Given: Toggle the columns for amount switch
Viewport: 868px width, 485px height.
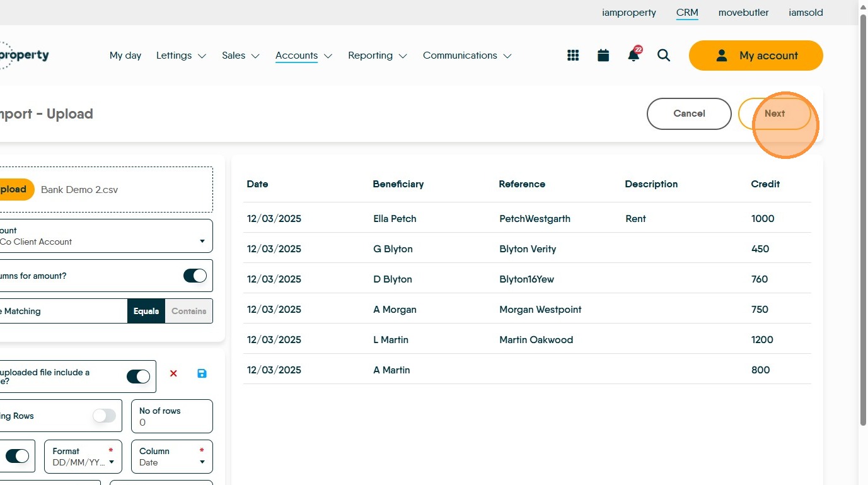Looking at the screenshot, I should point(195,276).
